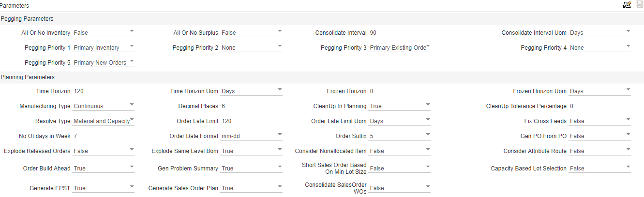Click the Consolidate Interval value 90
Viewport: 644px width, 197px height.
(x=373, y=33)
